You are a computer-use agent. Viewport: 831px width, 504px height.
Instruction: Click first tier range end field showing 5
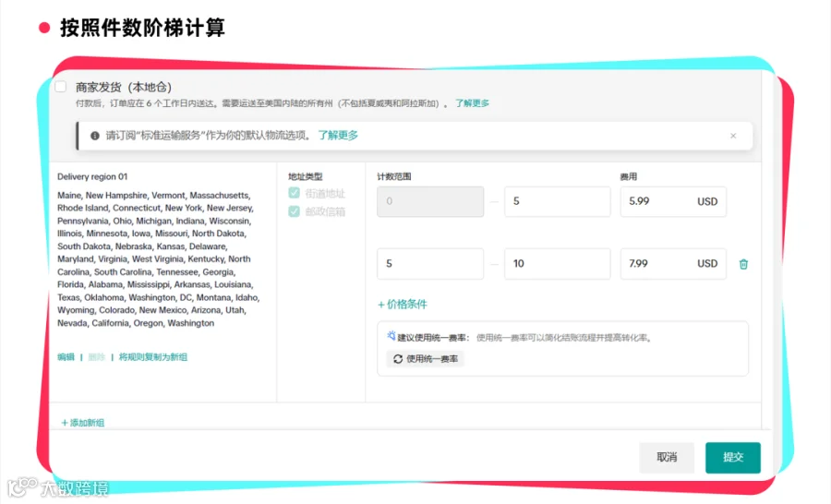558,201
